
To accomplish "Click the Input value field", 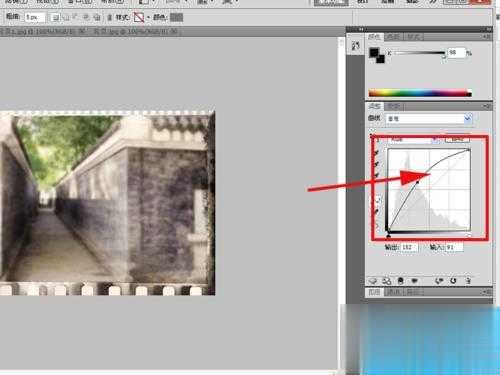I will coord(453,247).
